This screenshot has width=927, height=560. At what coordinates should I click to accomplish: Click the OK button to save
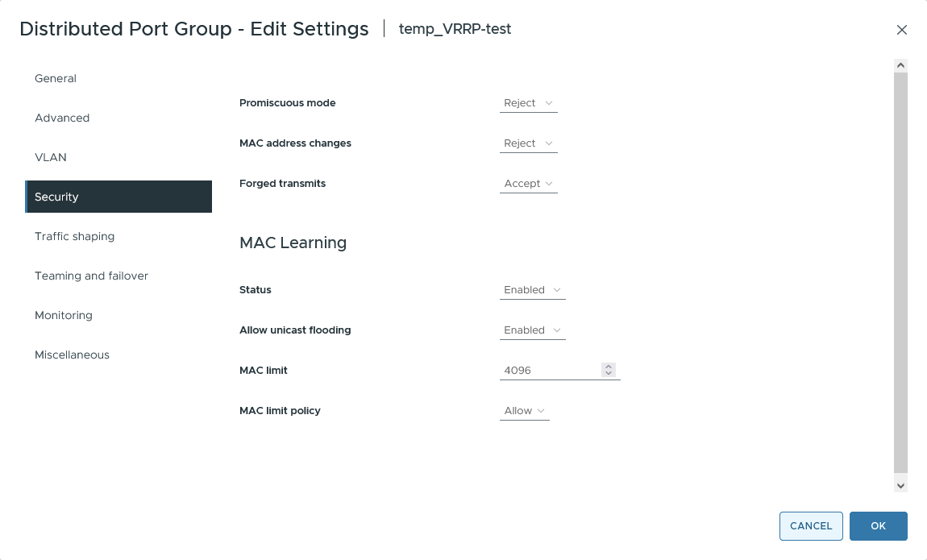point(878,525)
